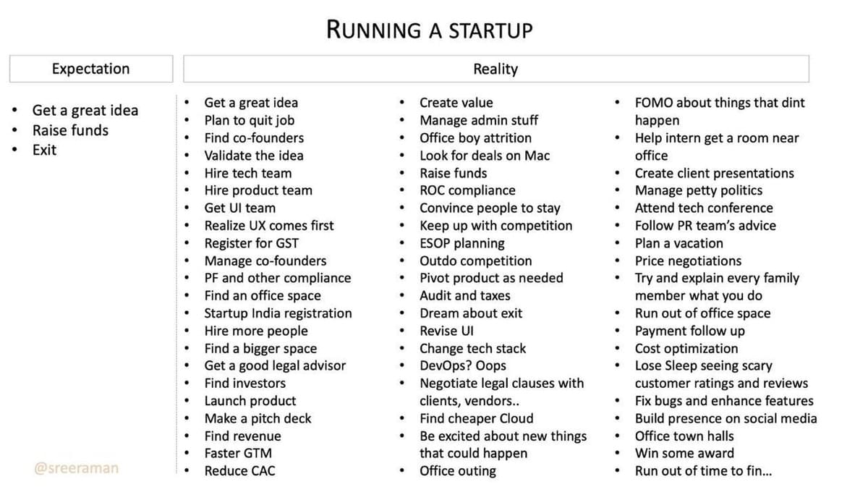Click the Plan a vacation item
Viewport: 868px width, 487px height.
tap(678, 243)
